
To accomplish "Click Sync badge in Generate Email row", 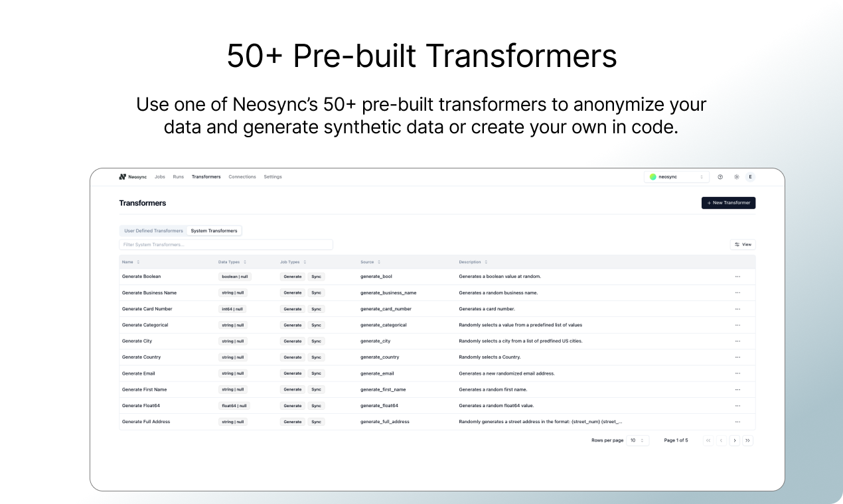I will coord(316,373).
